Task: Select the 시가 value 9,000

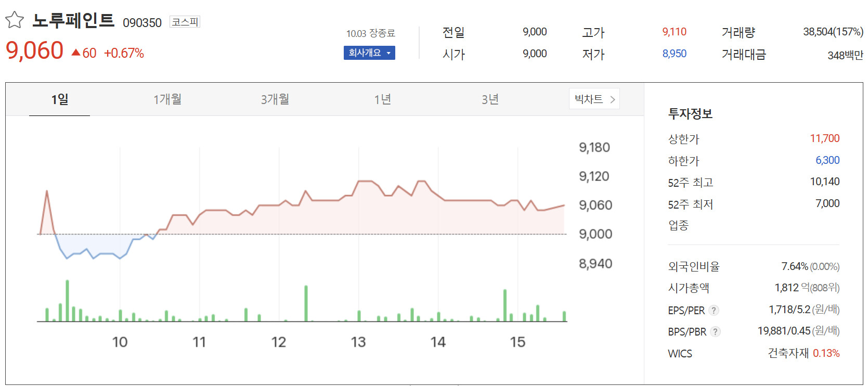Action: [535, 54]
